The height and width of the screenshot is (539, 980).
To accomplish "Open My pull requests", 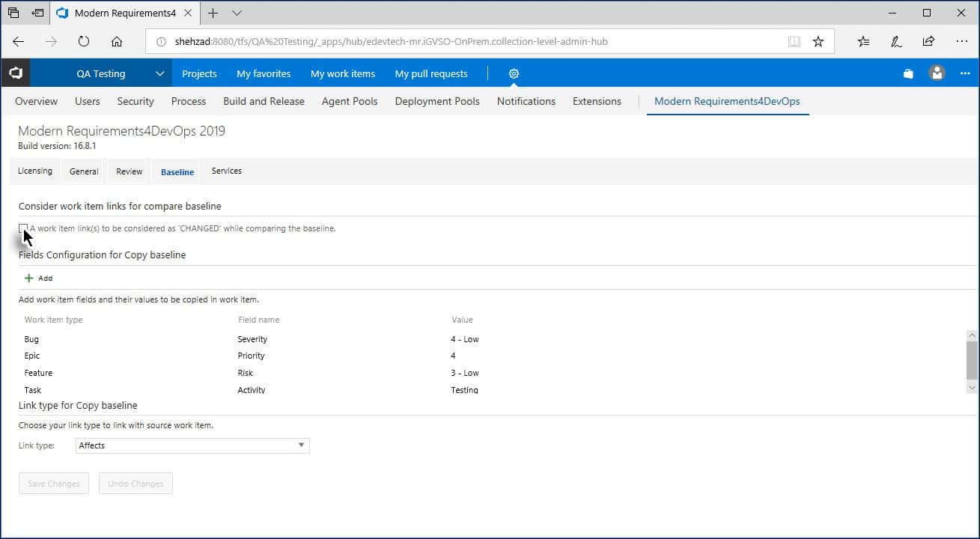I will [431, 73].
